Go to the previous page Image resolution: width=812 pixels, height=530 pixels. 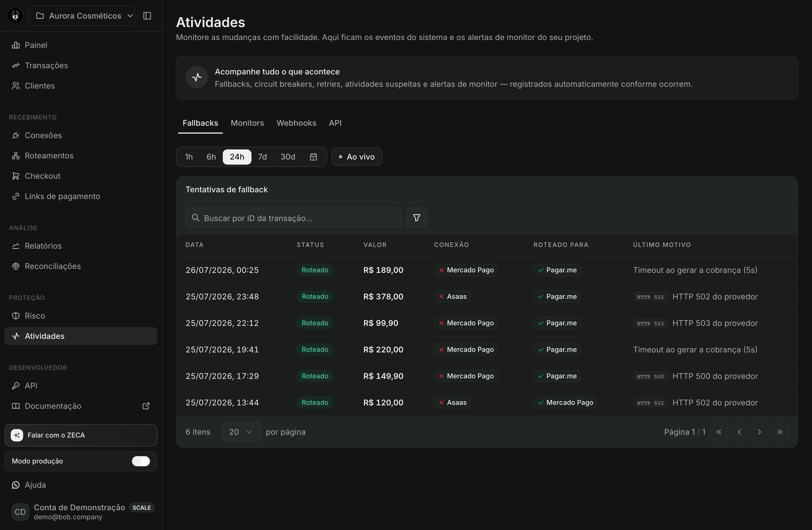click(x=739, y=432)
